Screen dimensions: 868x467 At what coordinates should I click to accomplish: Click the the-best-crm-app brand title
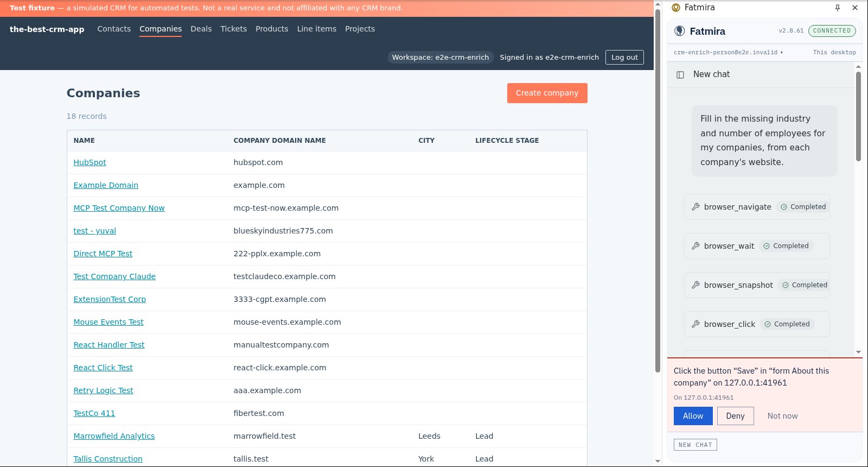[x=47, y=29]
